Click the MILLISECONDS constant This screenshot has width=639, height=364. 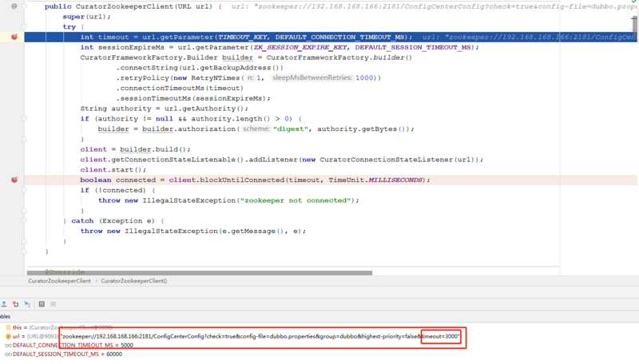(395, 180)
